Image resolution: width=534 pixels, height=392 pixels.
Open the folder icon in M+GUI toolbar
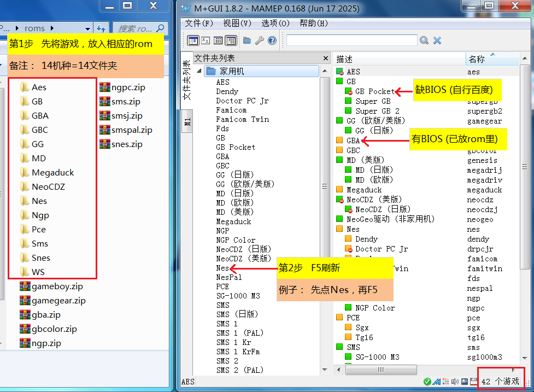[x=247, y=41]
